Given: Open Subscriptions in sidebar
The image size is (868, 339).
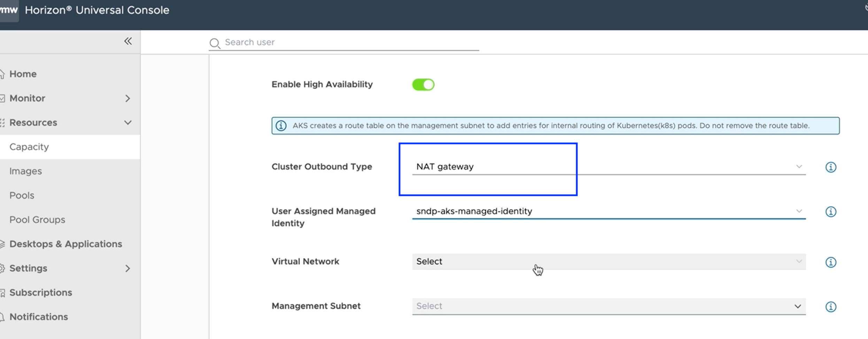Looking at the screenshot, I should (x=41, y=292).
